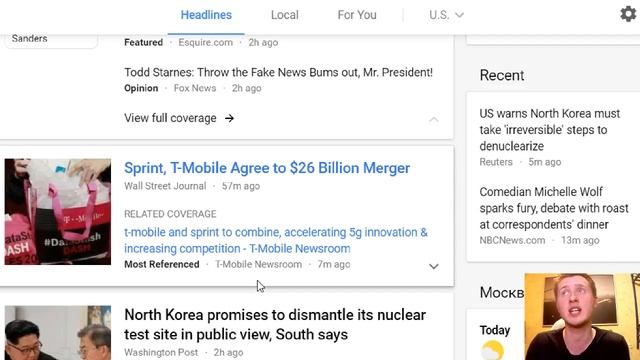This screenshot has height=360, width=640.
Task: Open Sprint, T-Mobile $26 Billion Merger headline
Action: click(267, 168)
